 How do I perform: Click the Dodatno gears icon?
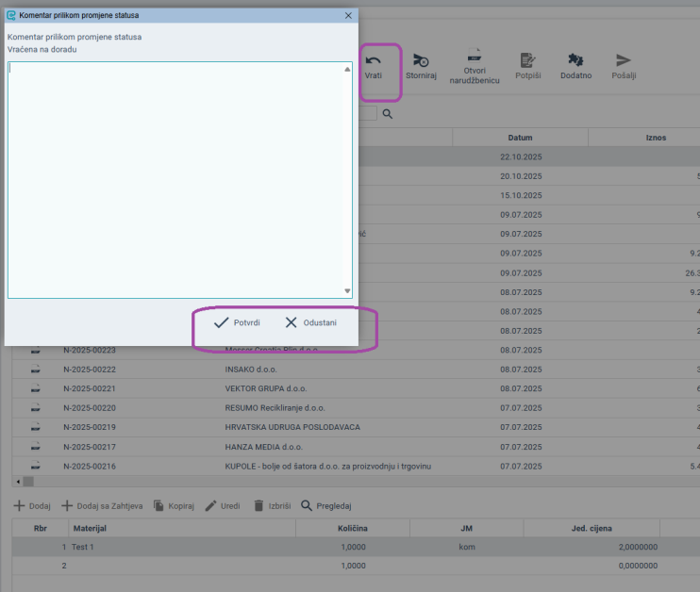click(575, 60)
